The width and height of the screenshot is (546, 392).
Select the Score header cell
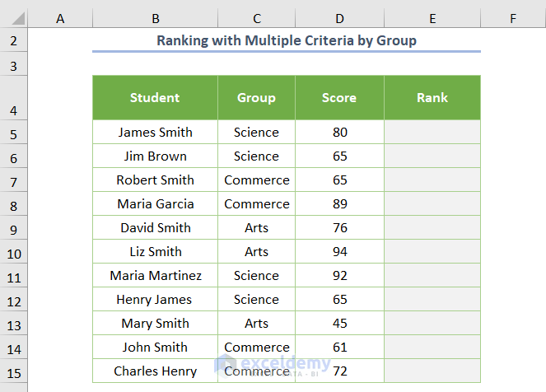coord(339,97)
